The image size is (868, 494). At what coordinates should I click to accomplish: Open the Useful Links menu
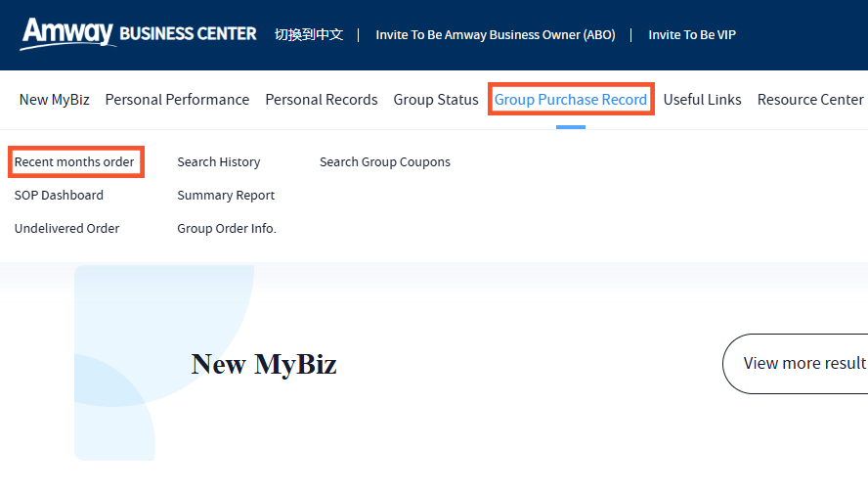point(702,100)
